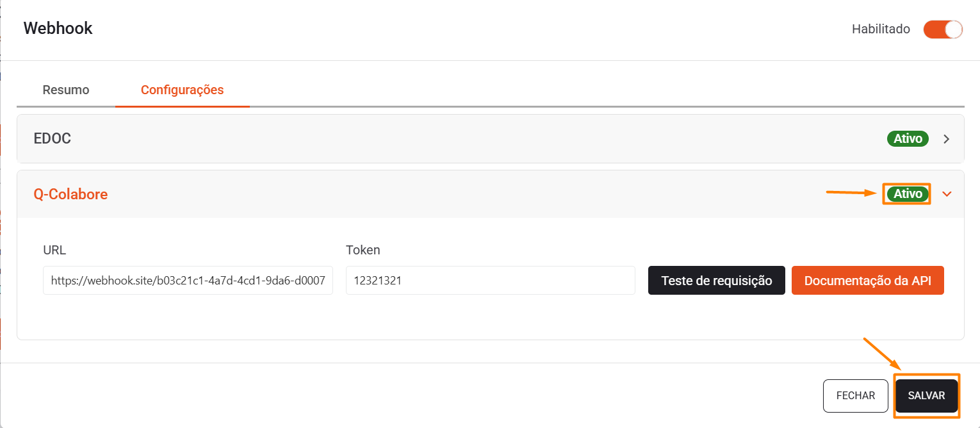Toggle the Habilitado switch off

click(943, 29)
